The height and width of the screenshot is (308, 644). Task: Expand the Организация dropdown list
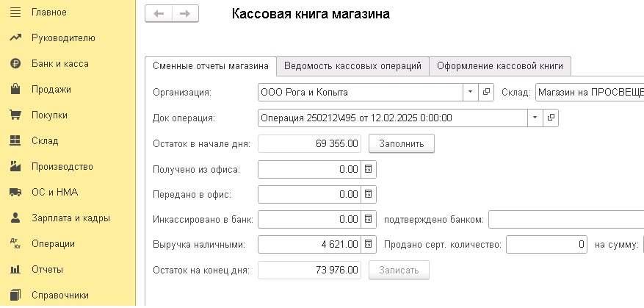(x=470, y=93)
